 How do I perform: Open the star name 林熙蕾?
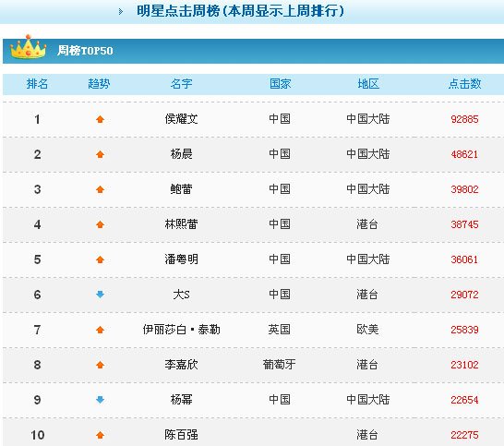pyautogui.click(x=181, y=224)
